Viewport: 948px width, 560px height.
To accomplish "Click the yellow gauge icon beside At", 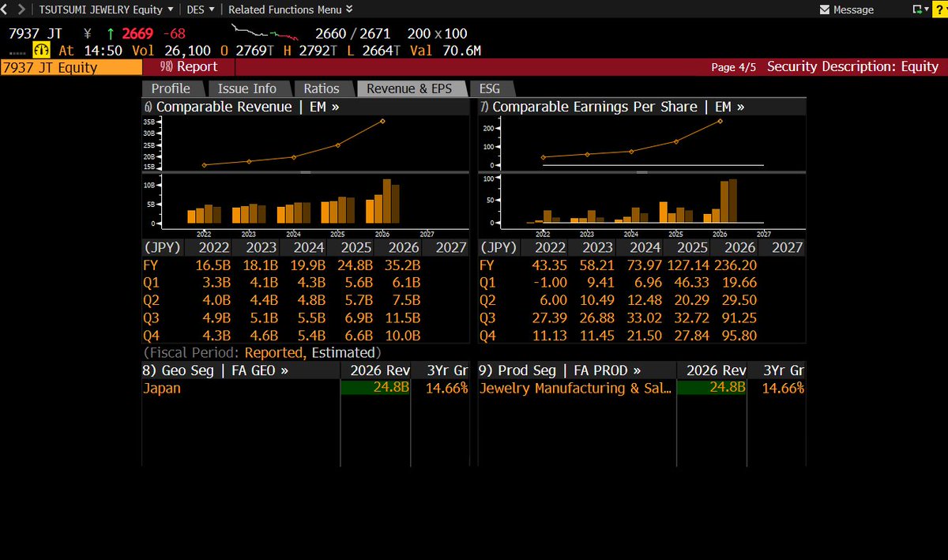I will [41, 51].
